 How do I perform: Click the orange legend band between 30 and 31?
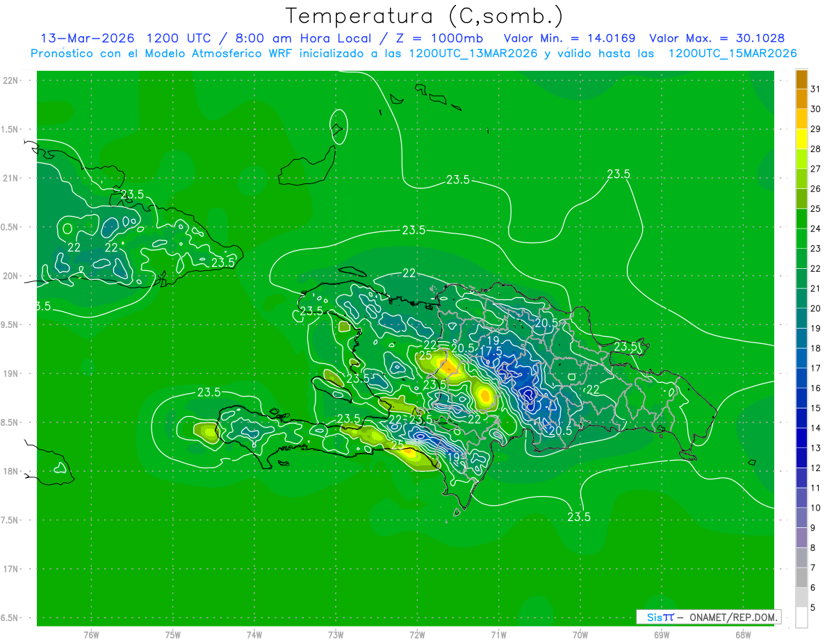click(x=801, y=99)
